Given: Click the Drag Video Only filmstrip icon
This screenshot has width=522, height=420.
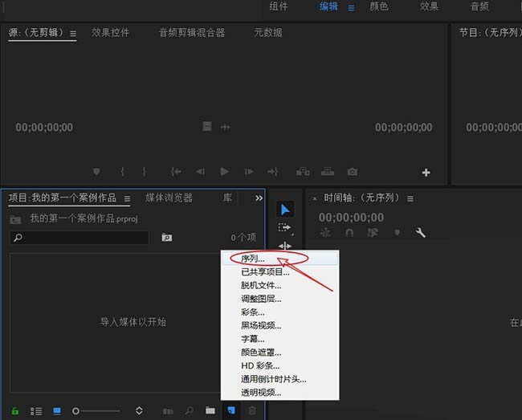Looking at the screenshot, I should tap(206, 126).
